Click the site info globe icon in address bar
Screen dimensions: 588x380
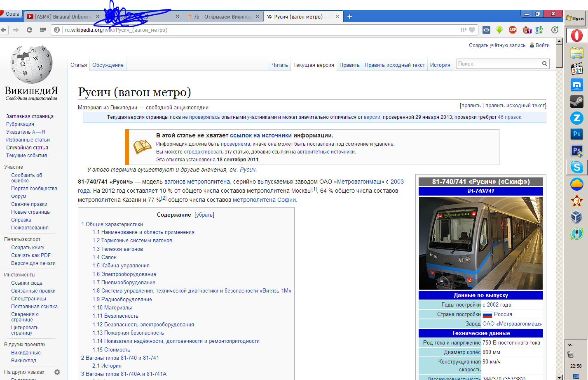[57, 30]
